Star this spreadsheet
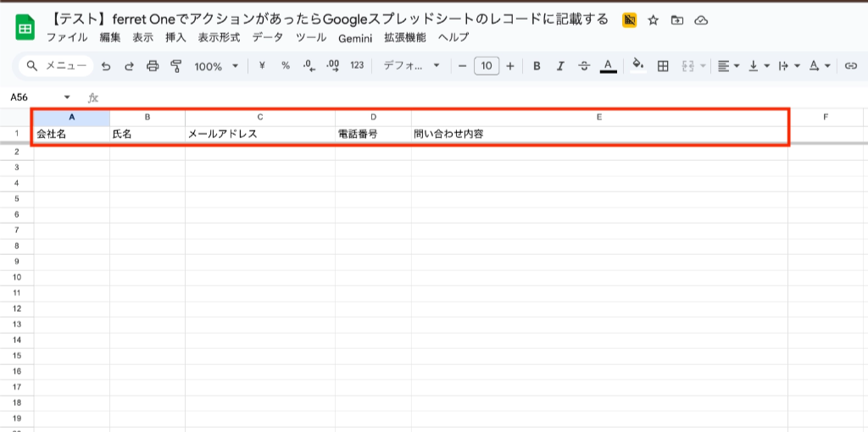868x432 pixels. 654,20
